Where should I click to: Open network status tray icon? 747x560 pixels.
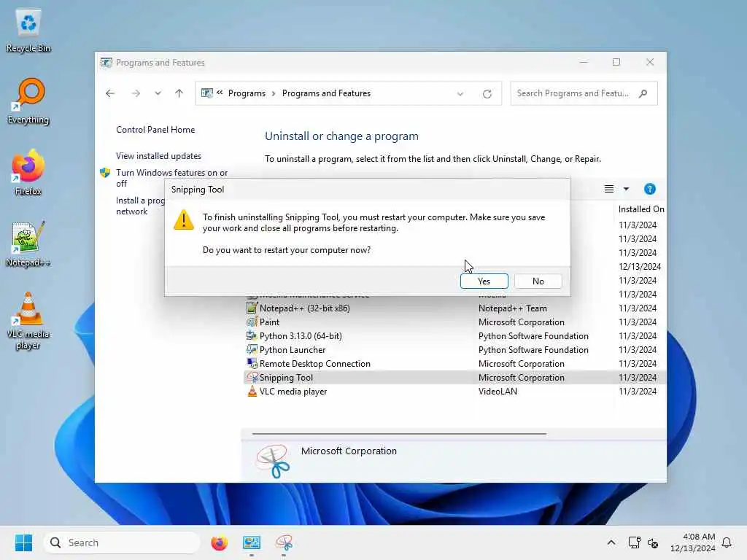tap(634, 542)
